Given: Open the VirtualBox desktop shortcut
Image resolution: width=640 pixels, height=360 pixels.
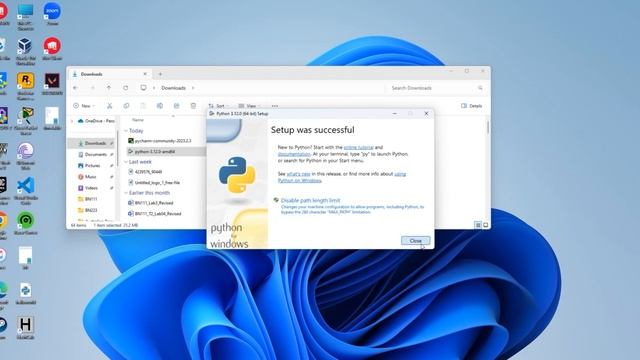Looking at the screenshot, I should point(25,51).
